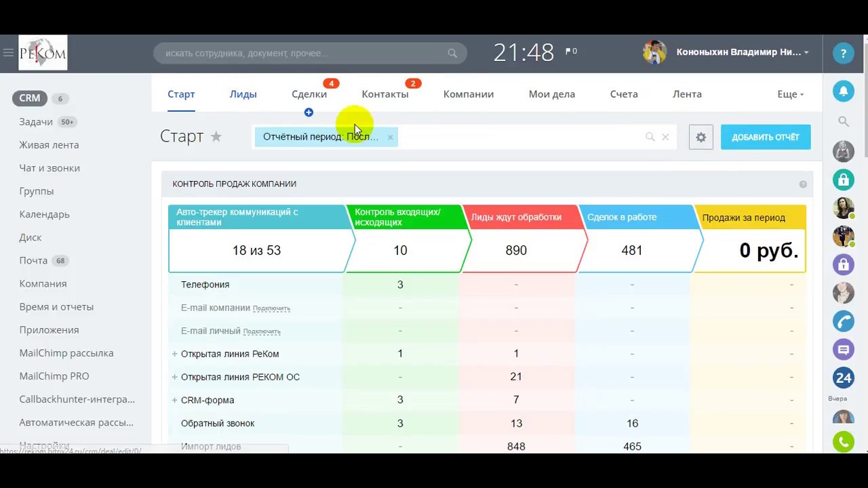
Task: Click the 18 из 53 auto-tracker funnel value
Action: point(256,250)
